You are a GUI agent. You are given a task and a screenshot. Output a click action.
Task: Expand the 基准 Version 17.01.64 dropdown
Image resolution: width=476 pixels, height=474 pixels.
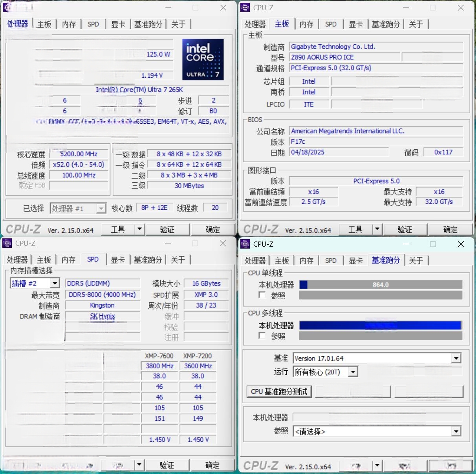coord(456,358)
